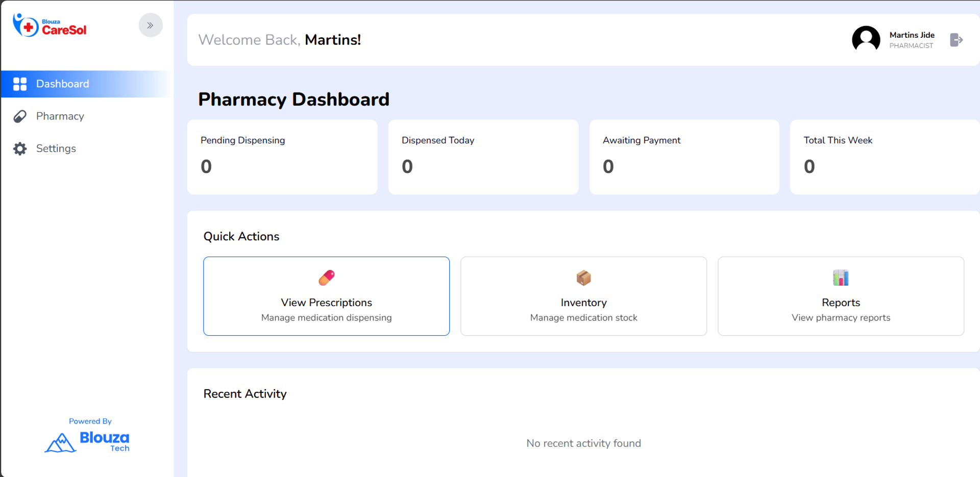The width and height of the screenshot is (980, 477).
Task: Open the Inventory quick action card
Action: (x=583, y=303)
